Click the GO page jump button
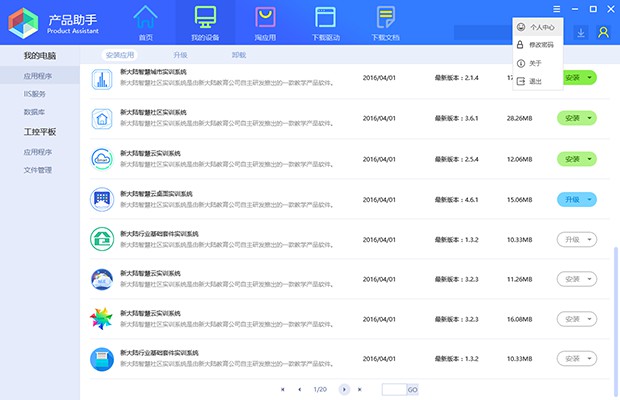Image resolution: width=620 pixels, height=400 pixels. [x=412, y=390]
